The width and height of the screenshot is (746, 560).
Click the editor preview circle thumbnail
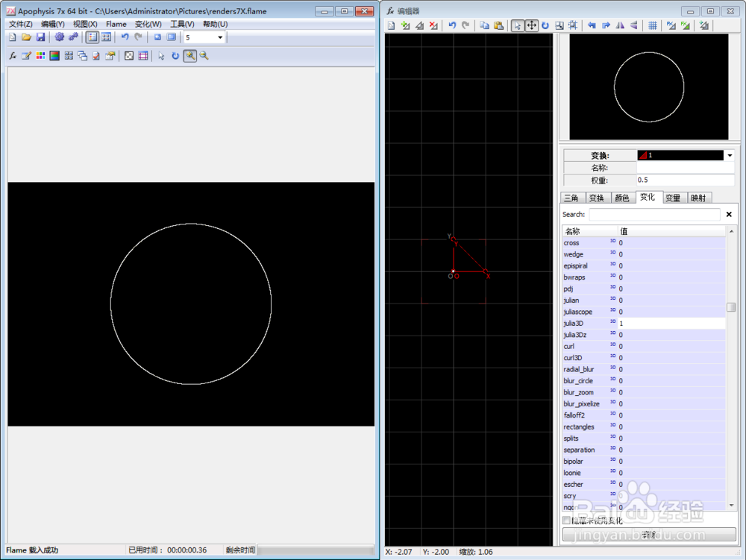649,86
